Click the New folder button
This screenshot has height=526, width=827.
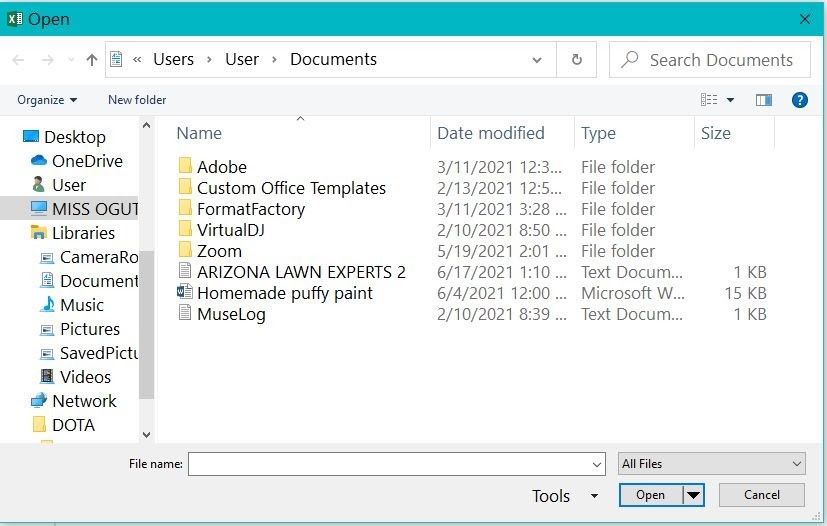click(137, 100)
